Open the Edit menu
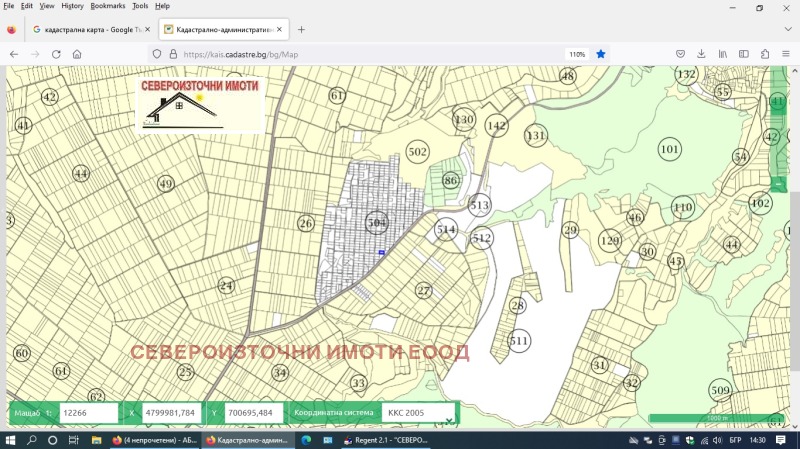Image resolution: width=800 pixels, height=449 pixels. pos(27,6)
